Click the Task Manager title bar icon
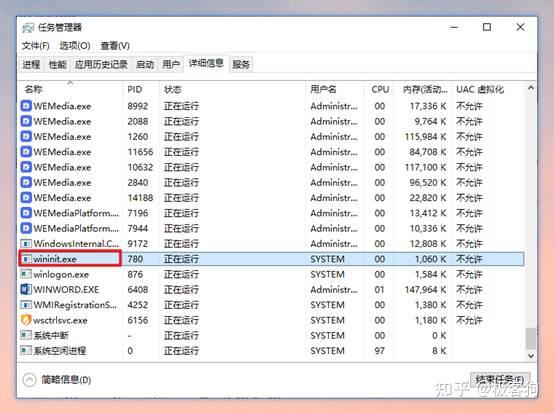Viewport: 554px width, 413px height. 28,28
